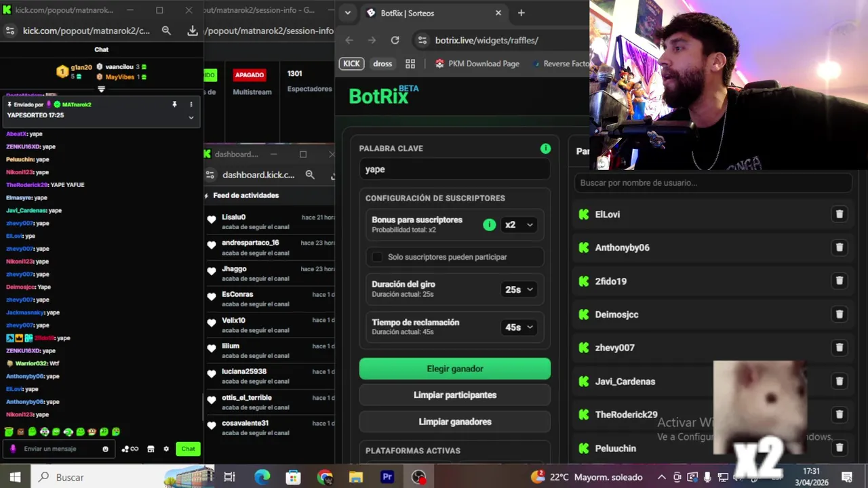Open the notification center icon
The image size is (868, 488).
847,477
